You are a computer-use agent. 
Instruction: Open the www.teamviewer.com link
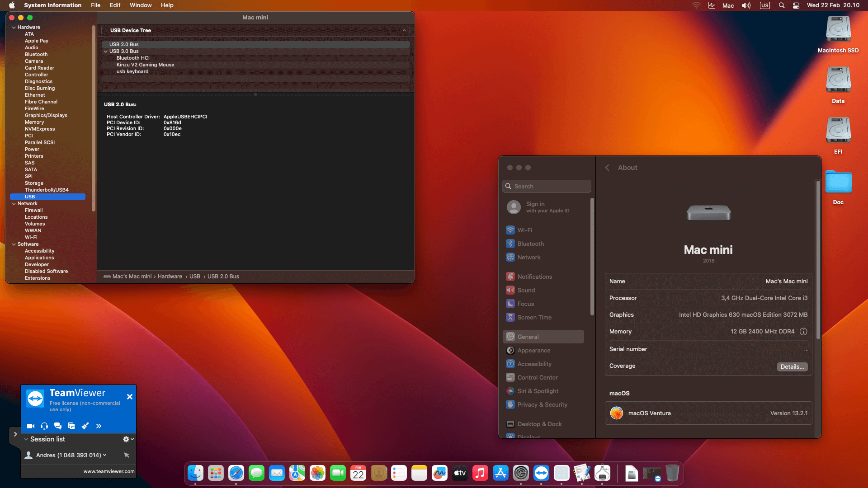tap(109, 471)
